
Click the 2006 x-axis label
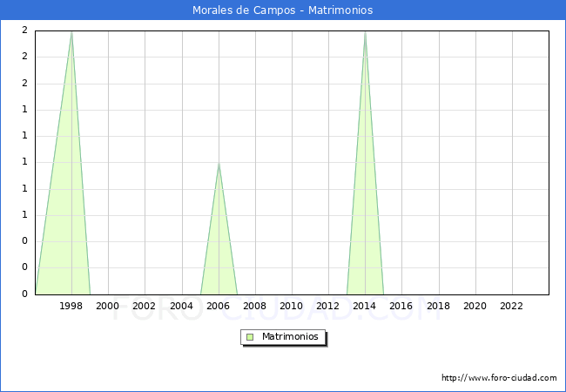[x=218, y=306]
